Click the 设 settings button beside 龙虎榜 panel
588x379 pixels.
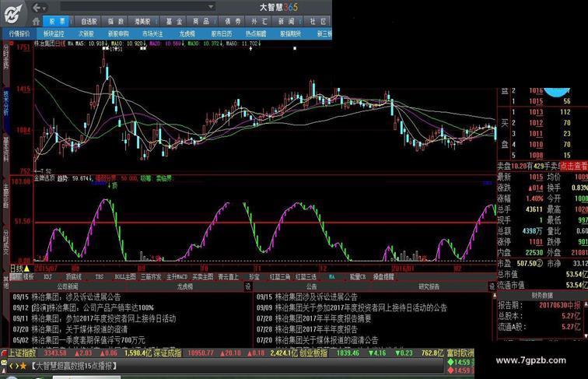[248, 286]
